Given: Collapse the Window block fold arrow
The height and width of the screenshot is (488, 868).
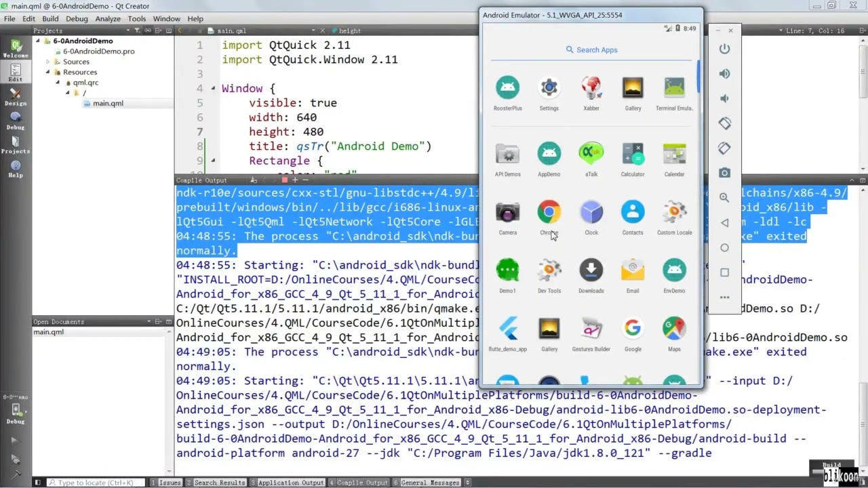Looking at the screenshot, I should (x=214, y=89).
